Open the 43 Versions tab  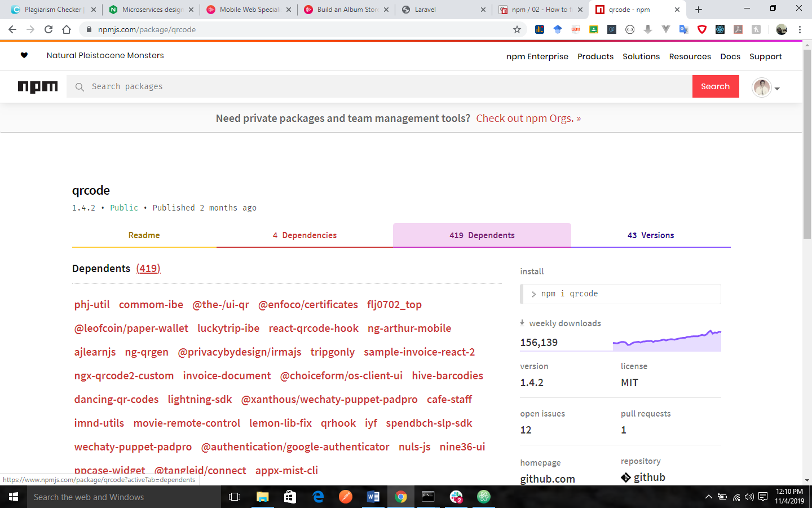click(651, 235)
